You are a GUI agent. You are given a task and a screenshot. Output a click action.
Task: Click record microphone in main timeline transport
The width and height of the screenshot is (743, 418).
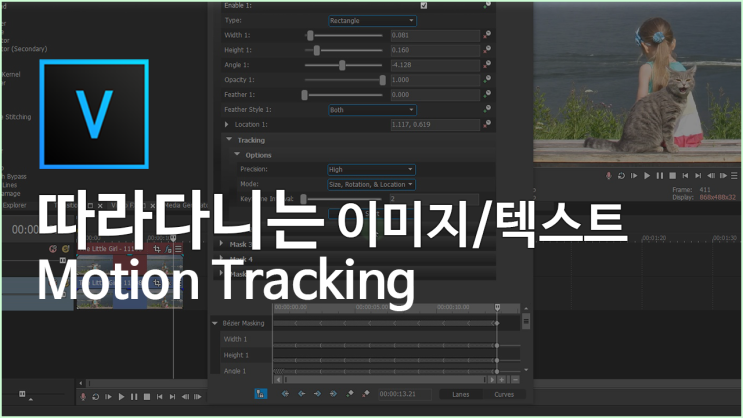pos(83,397)
